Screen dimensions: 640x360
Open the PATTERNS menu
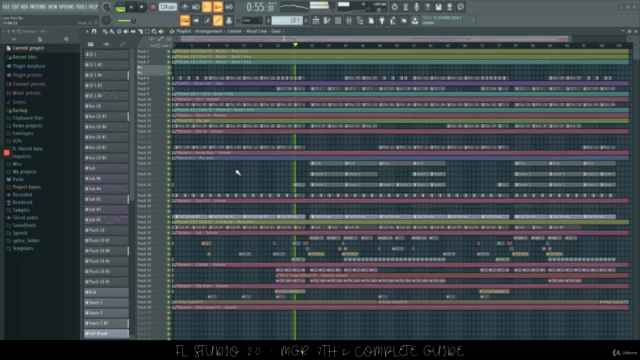[x=38, y=7]
